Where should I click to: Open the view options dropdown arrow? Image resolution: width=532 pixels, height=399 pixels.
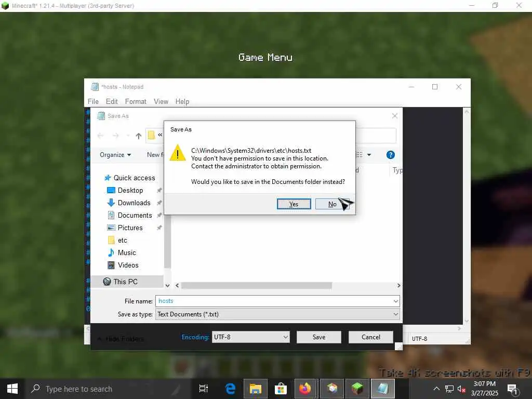coord(369,155)
